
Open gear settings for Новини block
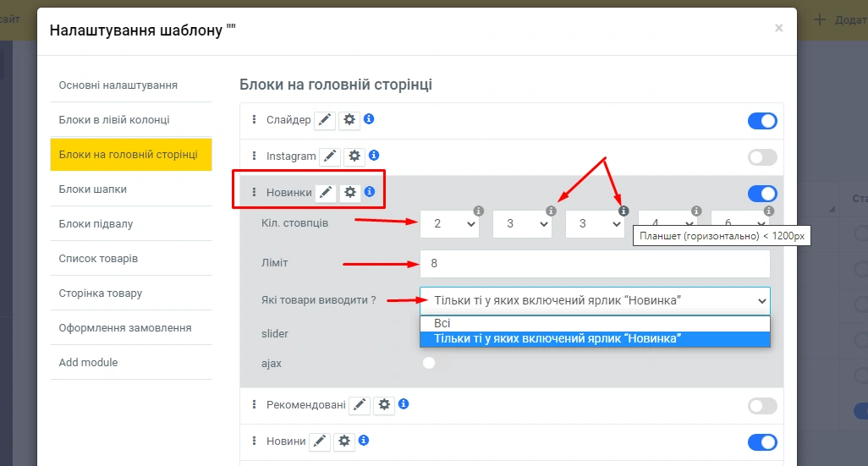[x=343, y=441]
